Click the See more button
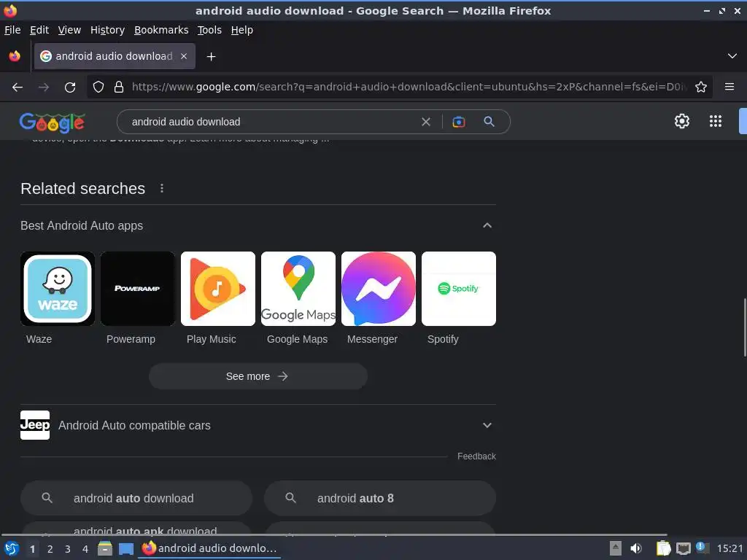The height and width of the screenshot is (560, 747). (x=258, y=376)
